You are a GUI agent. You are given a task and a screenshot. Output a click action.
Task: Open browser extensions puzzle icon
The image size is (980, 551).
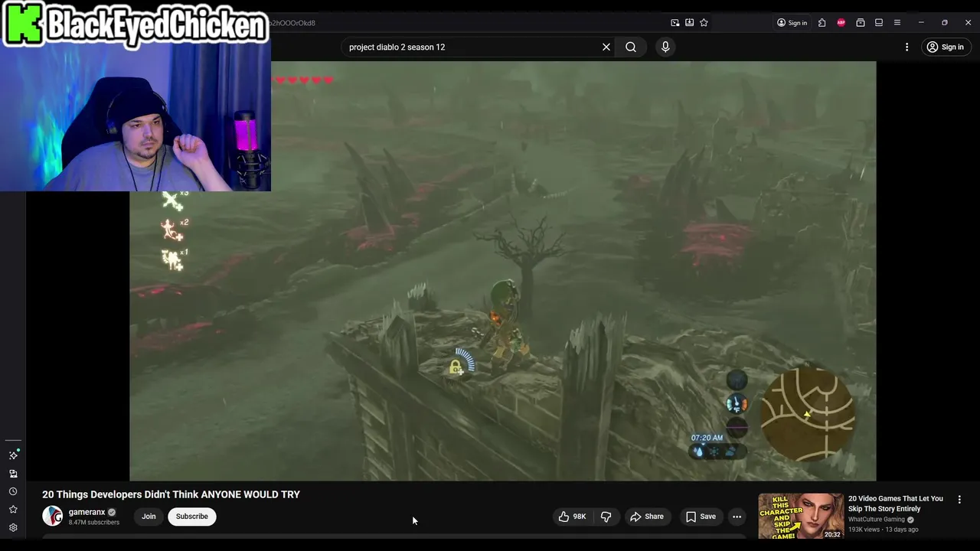(822, 23)
